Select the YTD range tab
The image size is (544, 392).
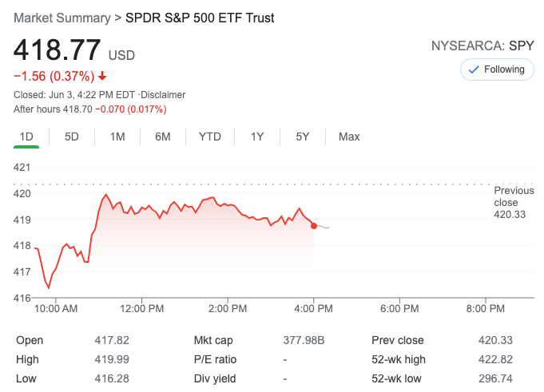coord(209,137)
